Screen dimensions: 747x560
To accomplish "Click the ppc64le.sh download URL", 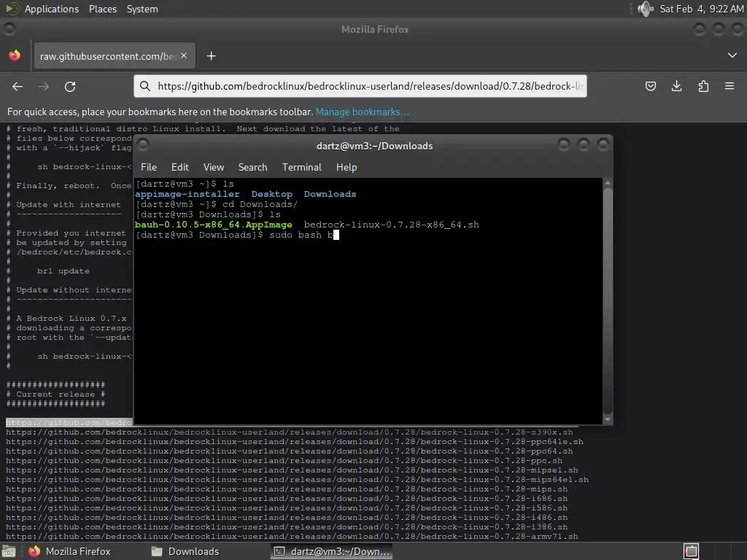I will click(295, 442).
